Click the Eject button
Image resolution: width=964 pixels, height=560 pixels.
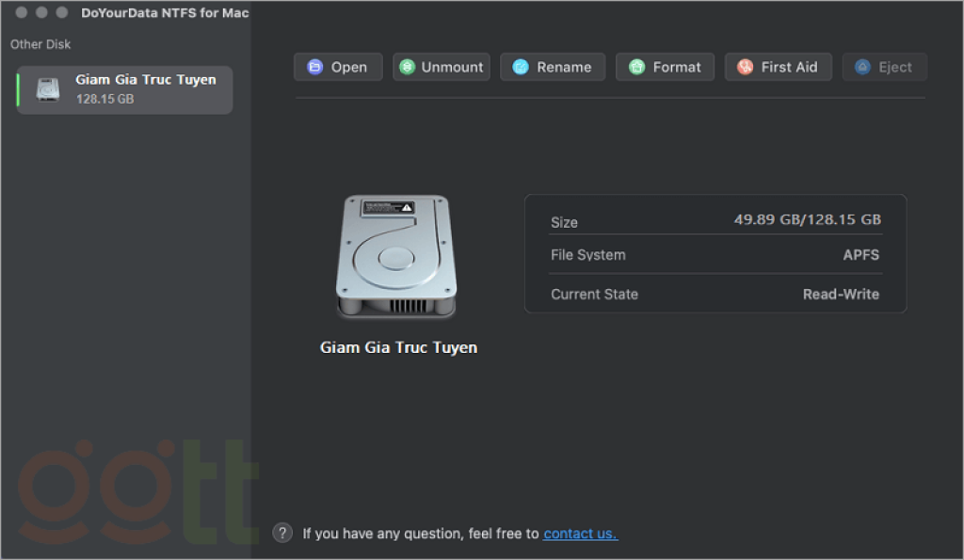pos(884,67)
